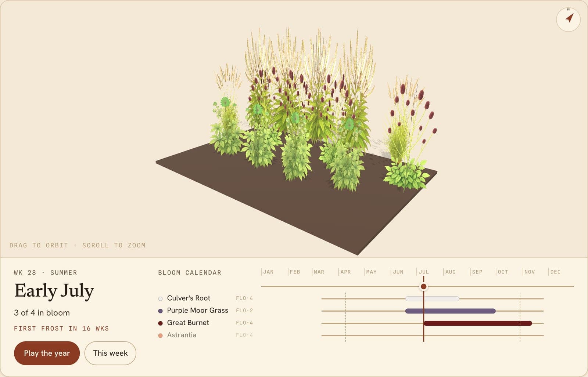The width and height of the screenshot is (588, 377).
Task: Select the Culver's Root plant label
Action: pos(189,298)
